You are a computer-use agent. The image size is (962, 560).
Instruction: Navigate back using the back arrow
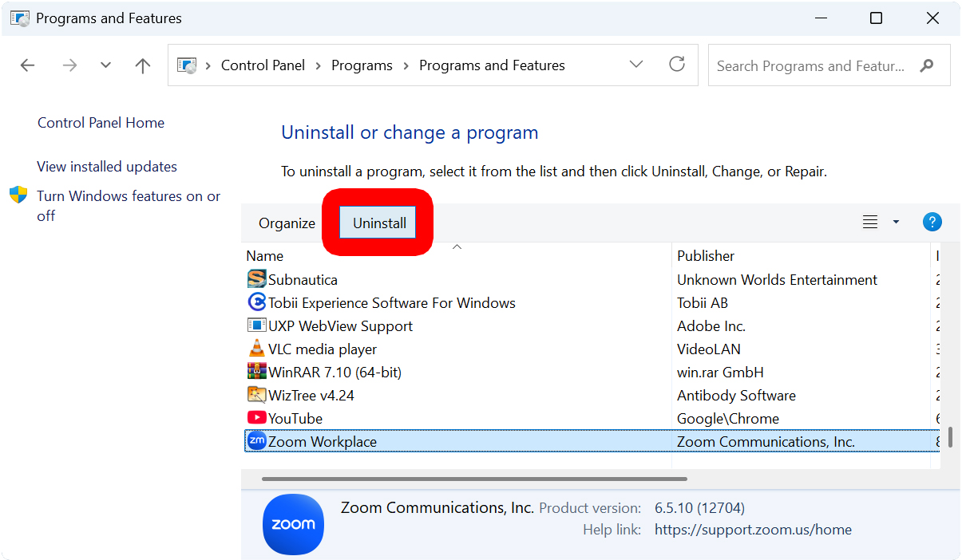27,65
